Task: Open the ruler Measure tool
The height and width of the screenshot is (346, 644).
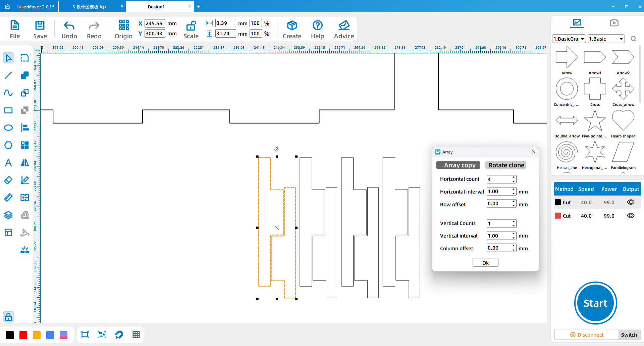Action: coord(8,197)
